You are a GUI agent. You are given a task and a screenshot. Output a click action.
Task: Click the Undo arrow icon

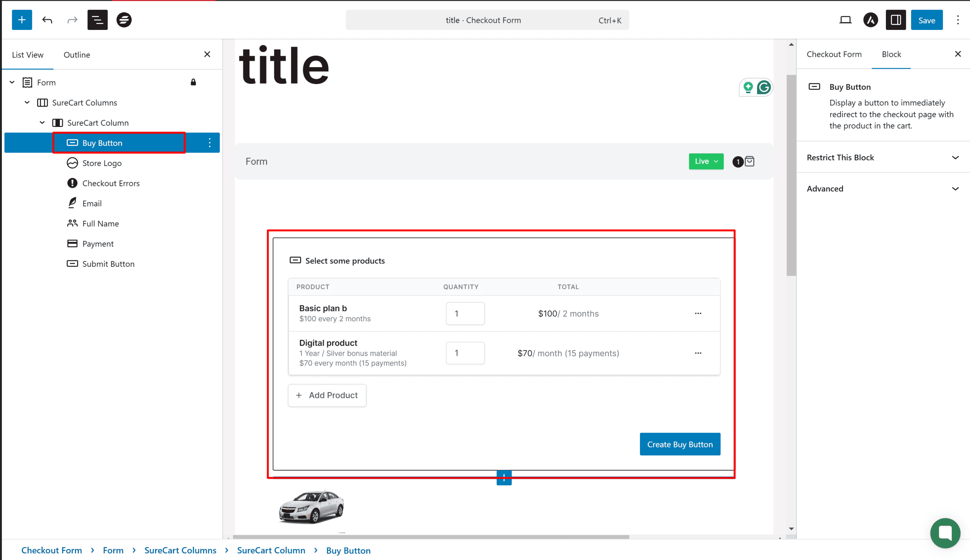coord(47,20)
